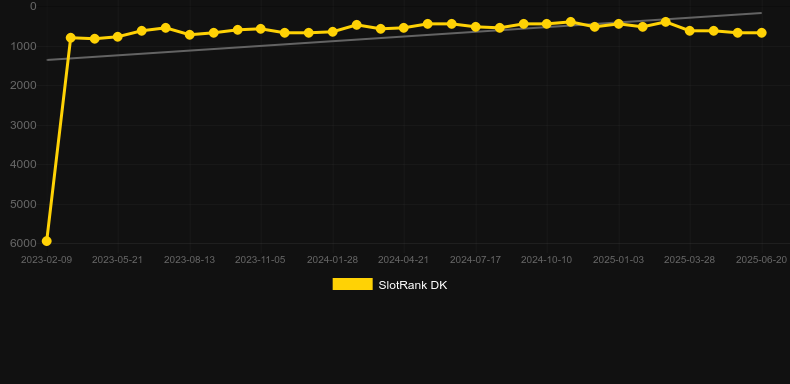Select the first data point at 2023-02-09
The image size is (790, 384).
click(46, 241)
